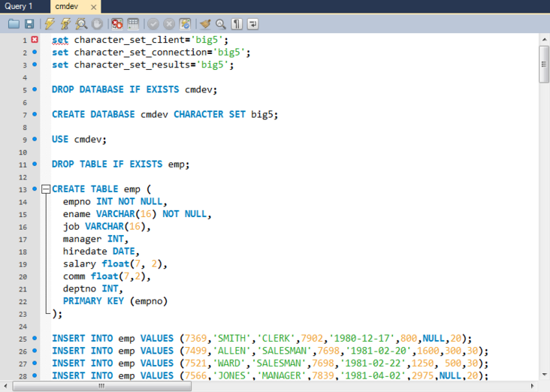Image resolution: width=550 pixels, height=392 pixels.
Task: Open the Find magnifier panel
Action: pyautogui.click(x=220, y=24)
